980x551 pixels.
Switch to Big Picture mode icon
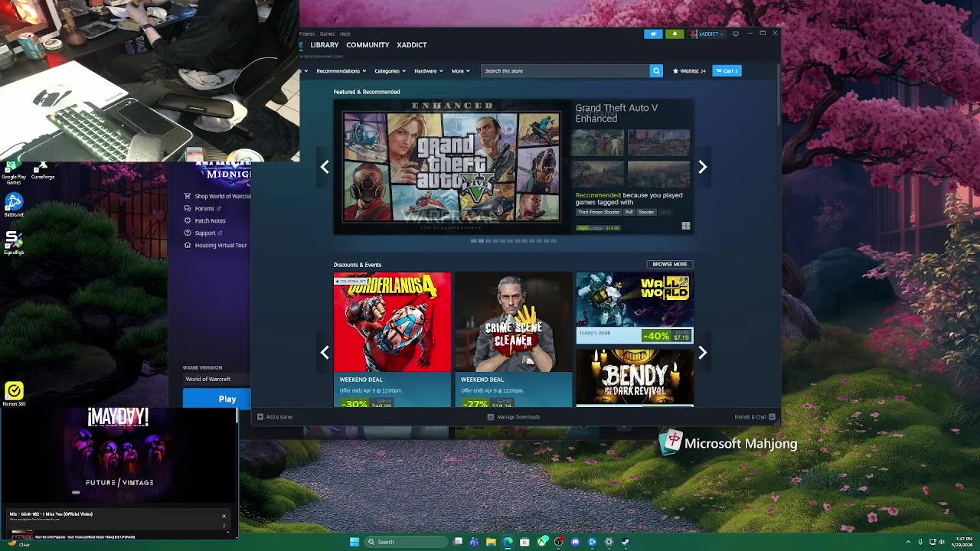coord(736,34)
